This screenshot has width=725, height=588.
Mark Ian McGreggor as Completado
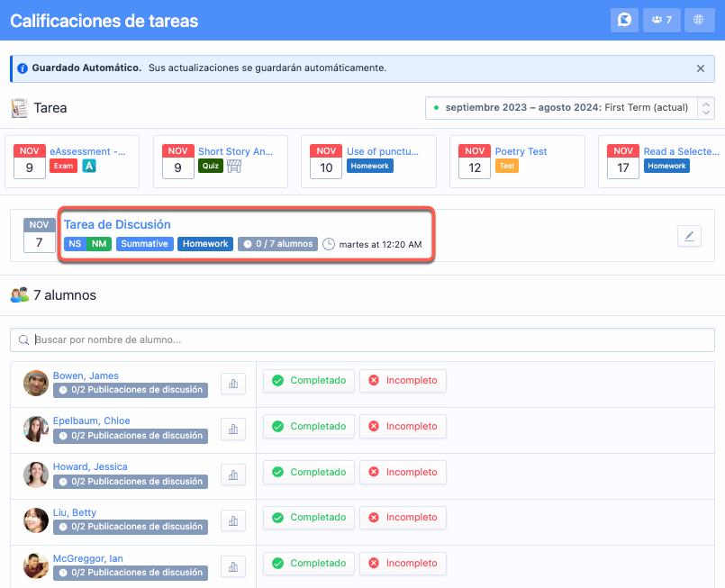click(x=309, y=564)
